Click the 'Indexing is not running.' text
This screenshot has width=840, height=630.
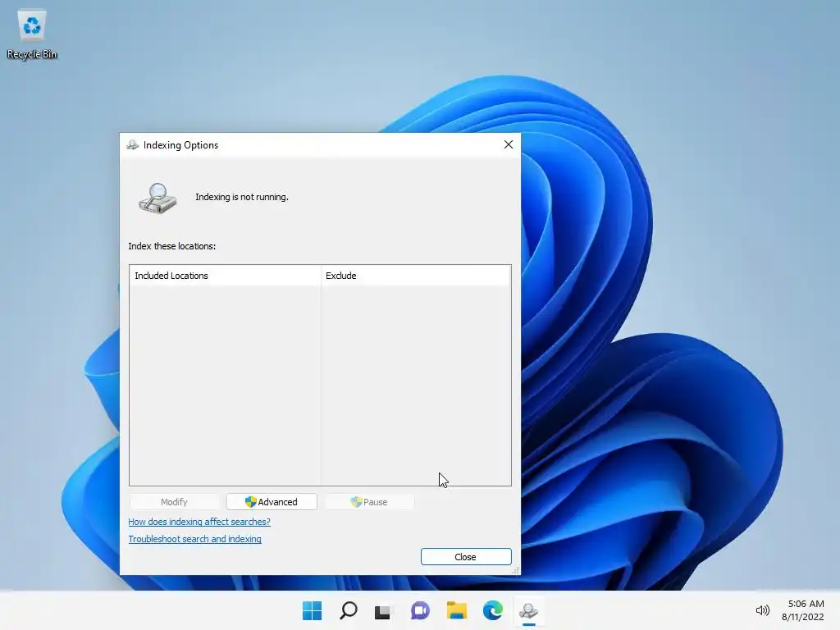pyautogui.click(x=242, y=197)
